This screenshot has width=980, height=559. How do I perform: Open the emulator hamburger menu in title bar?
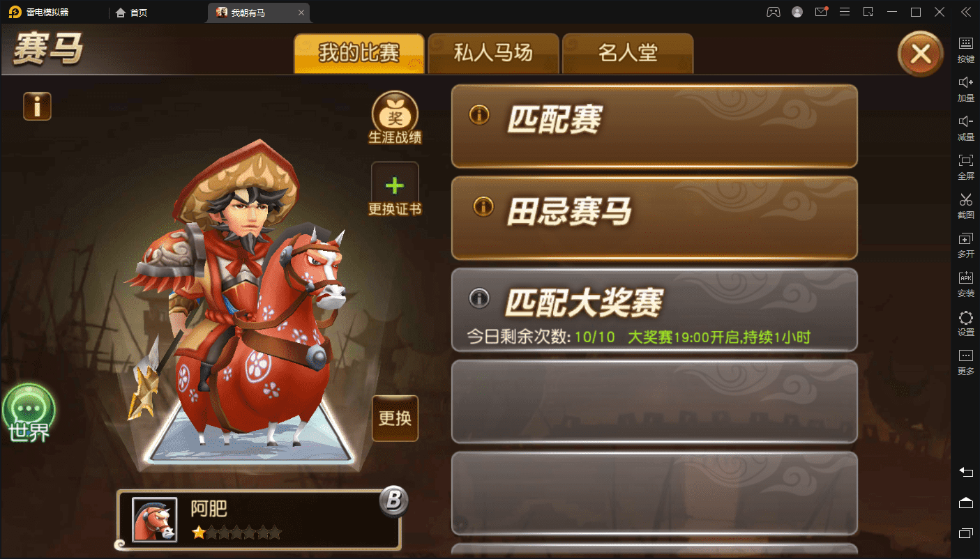(844, 12)
